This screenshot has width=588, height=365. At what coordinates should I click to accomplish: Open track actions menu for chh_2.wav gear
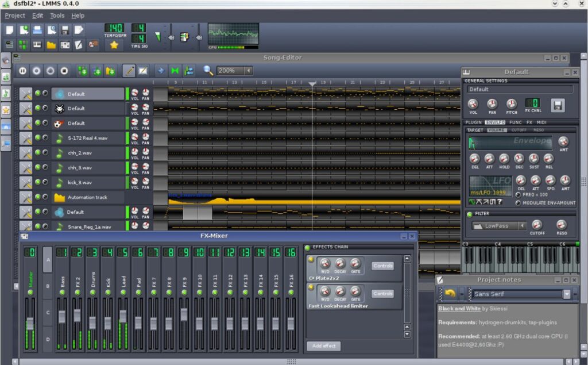pyautogui.click(x=26, y=153)
